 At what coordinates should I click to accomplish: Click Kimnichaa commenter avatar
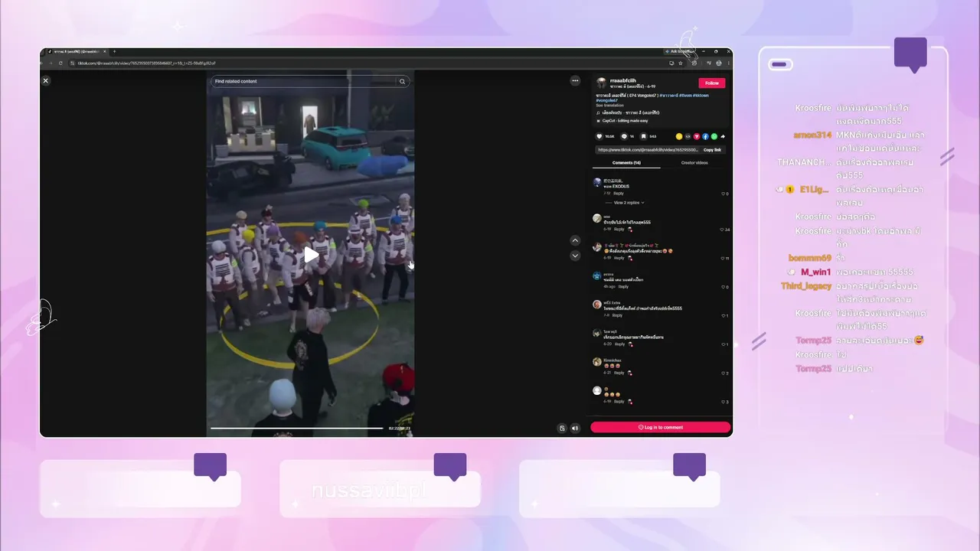(x=597, y=362)
